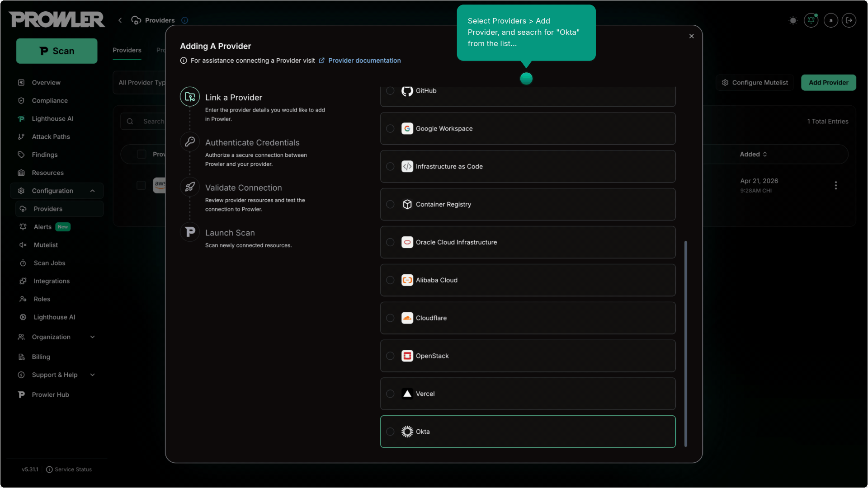
Task: Click the Alibaba Cloud logo icon
Action: pos(407,281)
